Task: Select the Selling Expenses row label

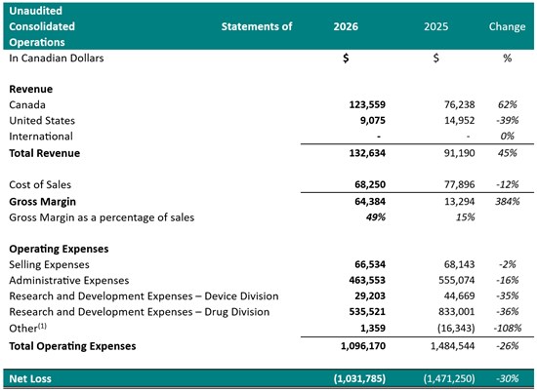Action: click(x=49, y=265)
